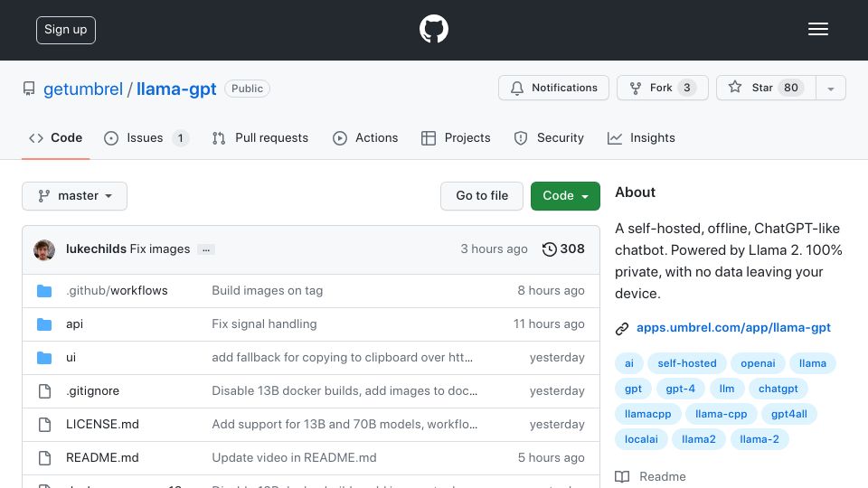The width and height of the screenshot is (868, 488).
Task: Click the Star button
Action: pos(766,88)
